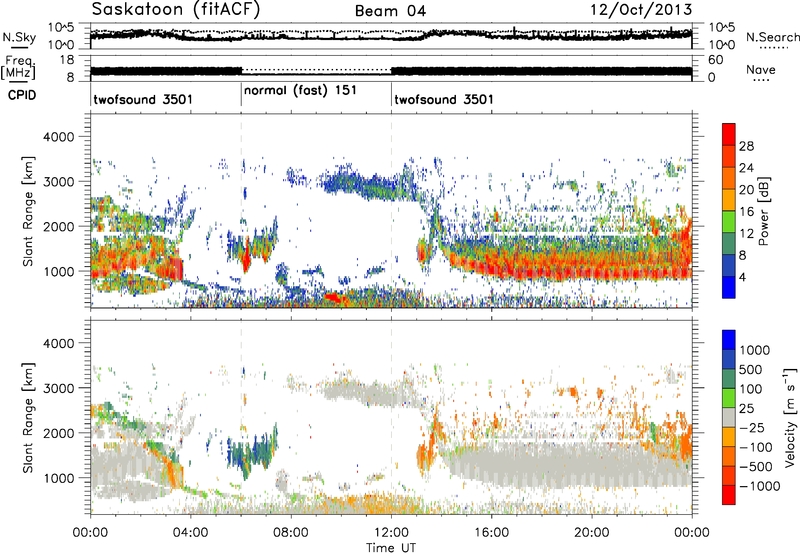Click the '60' tick of Nave axis
The width and height of the screenshot is (800, 554).
pos(716,60)
